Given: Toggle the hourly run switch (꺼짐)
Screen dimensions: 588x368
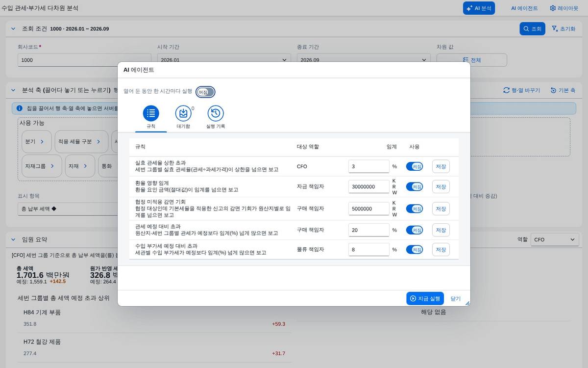Looking at the screenshot, I should [205, 92].
